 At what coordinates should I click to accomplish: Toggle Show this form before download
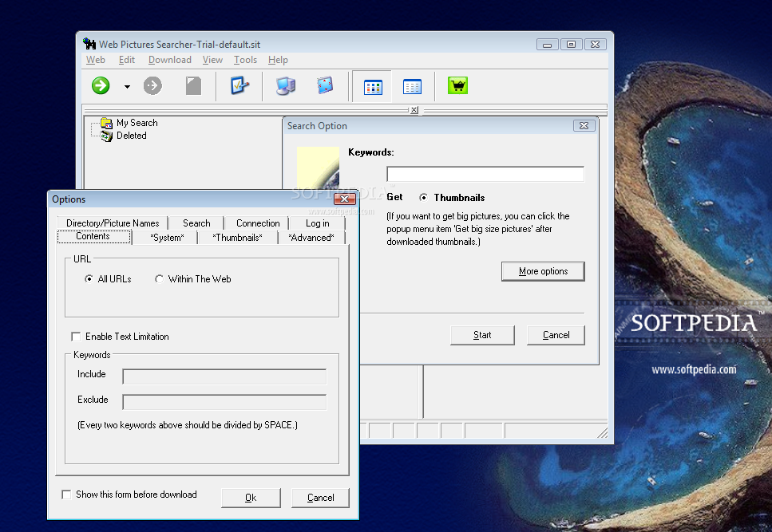tap(66, 495)
